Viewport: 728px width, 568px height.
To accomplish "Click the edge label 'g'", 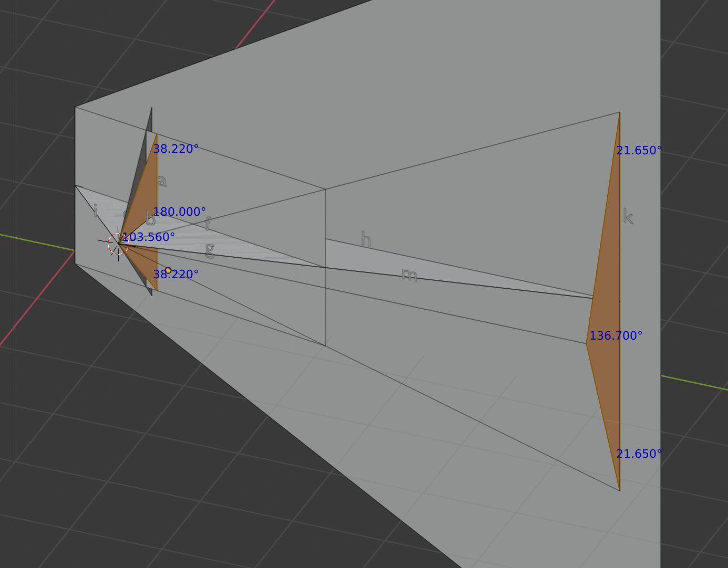I will tap(210, 250).
